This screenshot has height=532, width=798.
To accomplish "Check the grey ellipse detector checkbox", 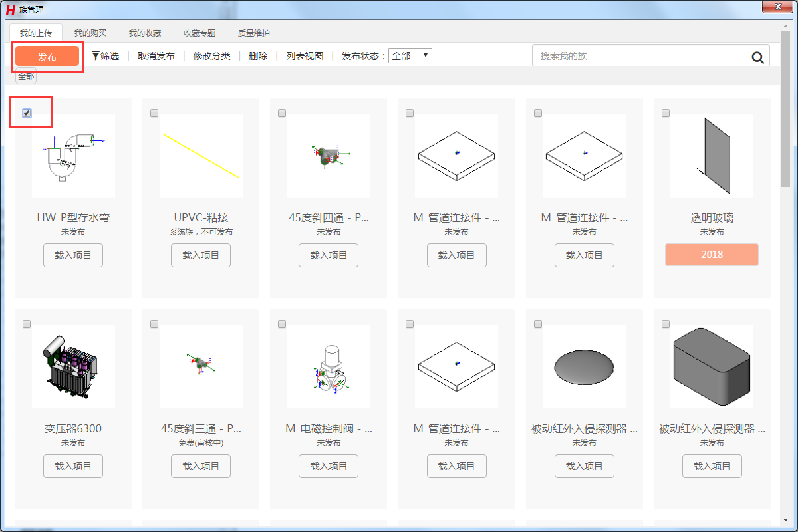I will tap(537, 324).
